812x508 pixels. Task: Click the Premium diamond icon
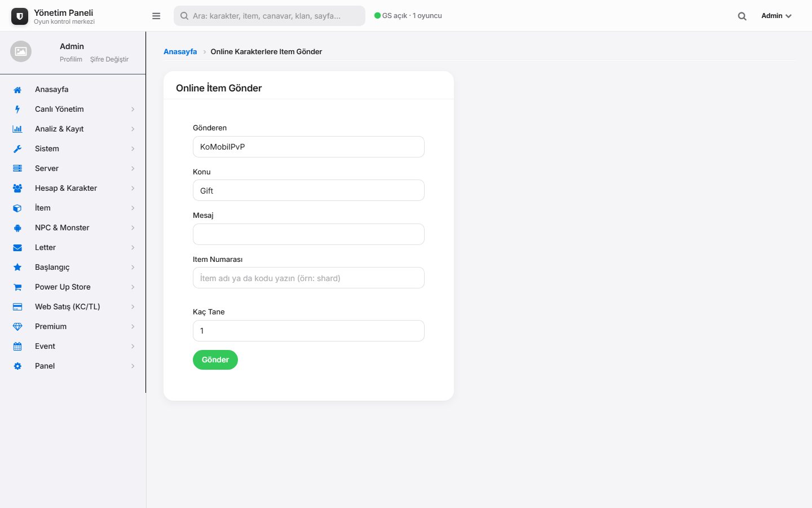(17, 327)
